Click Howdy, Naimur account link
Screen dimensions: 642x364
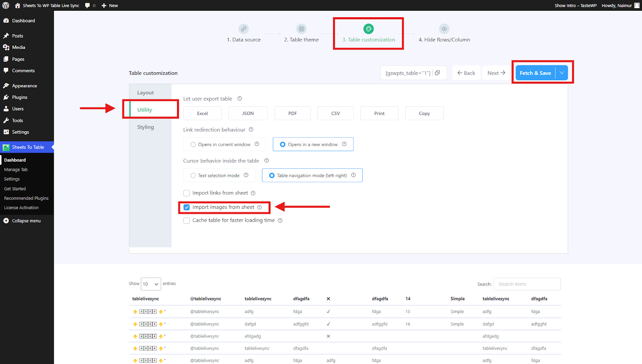tap(617, 6)
